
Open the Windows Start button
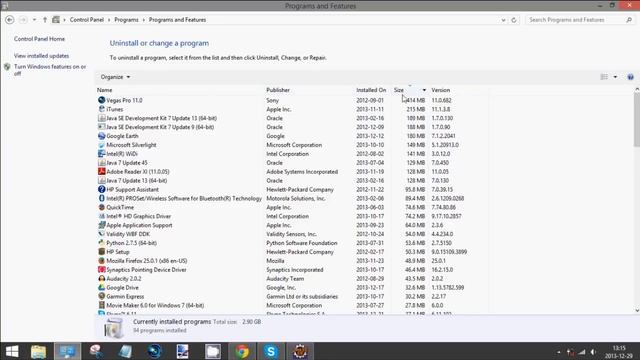point(12,351)
